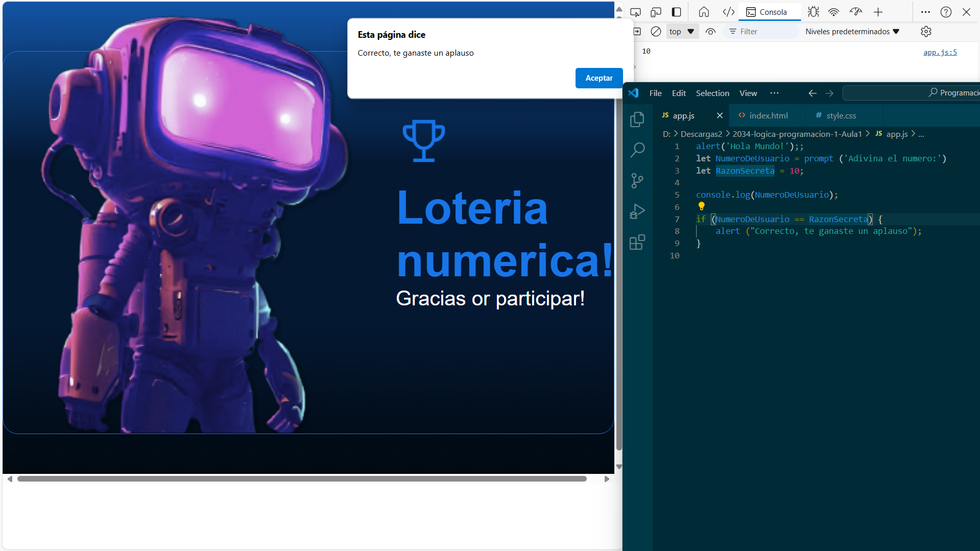This screenshot has height=551, width=980.
Task: Click the VS Code command center search box
Action: click(x=911, y=93)
